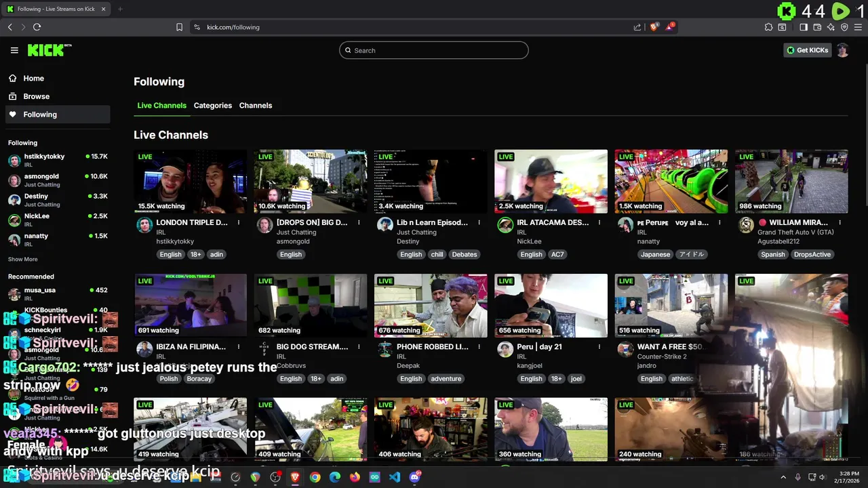Open Visual Studio Code from the taskbar

pos(395,477)
